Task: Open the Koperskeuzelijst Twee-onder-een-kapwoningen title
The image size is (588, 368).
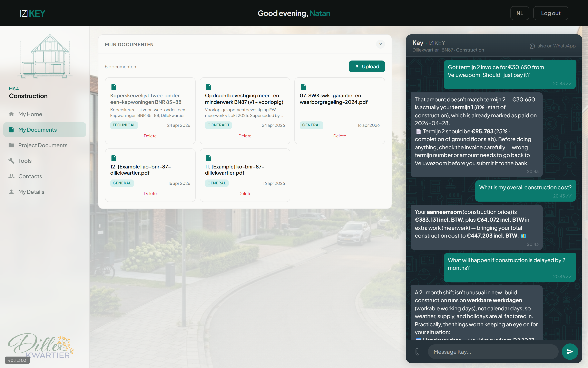Action: 146,99
